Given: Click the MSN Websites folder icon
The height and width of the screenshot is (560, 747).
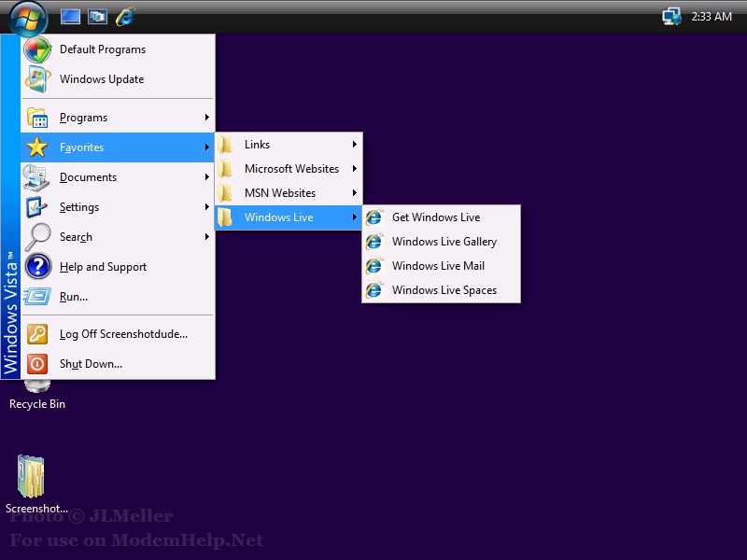Looking at the screenshot, I should coord(224,193).
